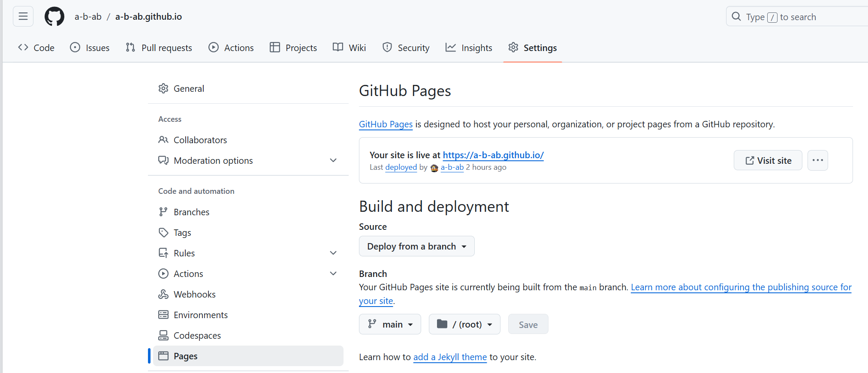Switch to the Issues tab
Viewport: 868px width, 373px height.
[90, 48]
